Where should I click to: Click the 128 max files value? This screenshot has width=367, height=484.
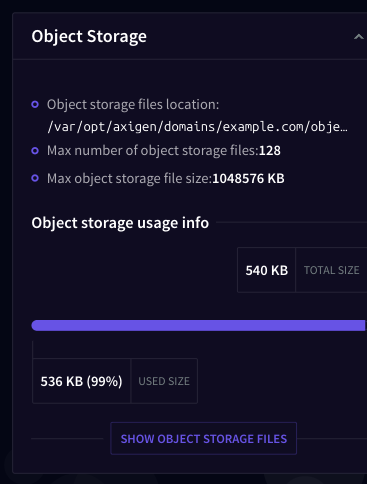coord(270,151)
